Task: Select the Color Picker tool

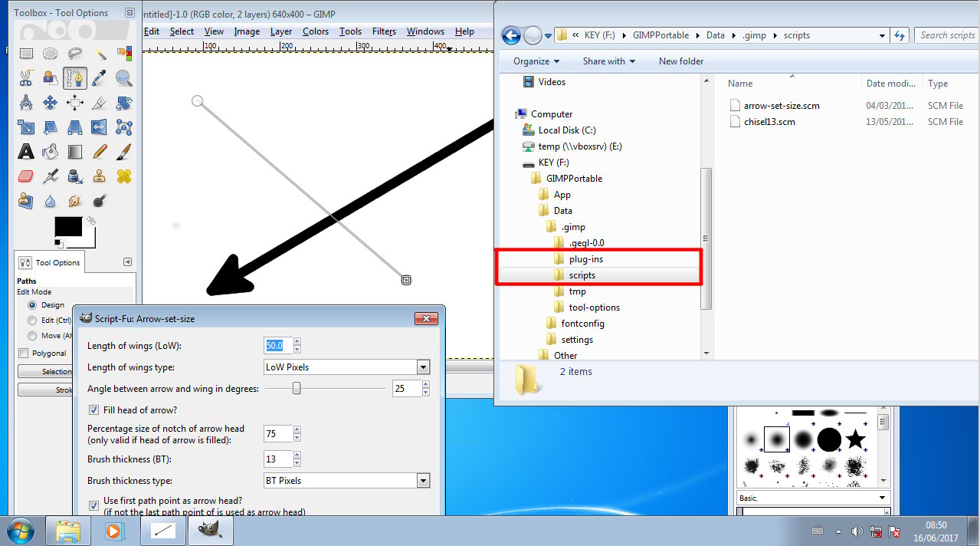Action: coord(100,78)
